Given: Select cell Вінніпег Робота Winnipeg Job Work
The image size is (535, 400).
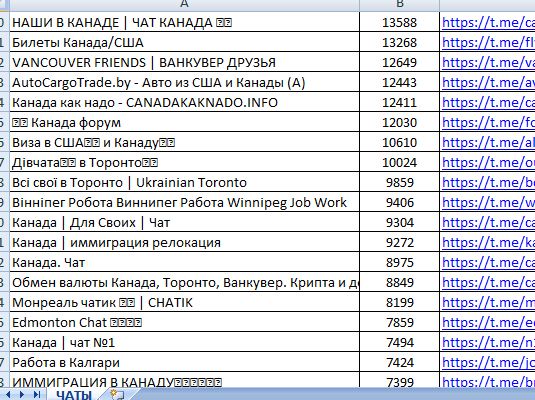Looking at the screenshot, I should tap(185, 202).
